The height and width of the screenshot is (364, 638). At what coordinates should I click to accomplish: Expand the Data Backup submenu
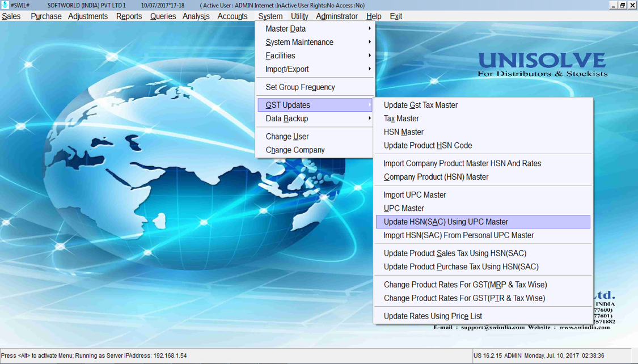coord(315,118)
